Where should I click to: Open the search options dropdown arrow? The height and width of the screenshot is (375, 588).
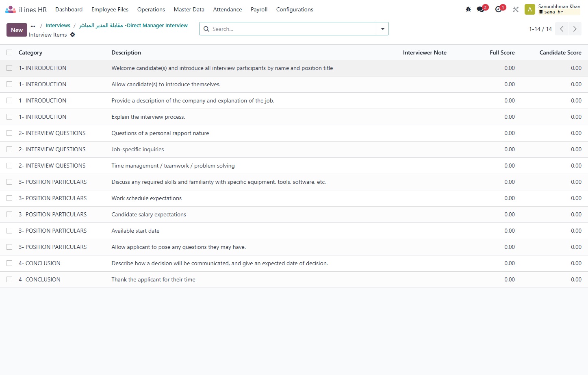click(383, 29)
